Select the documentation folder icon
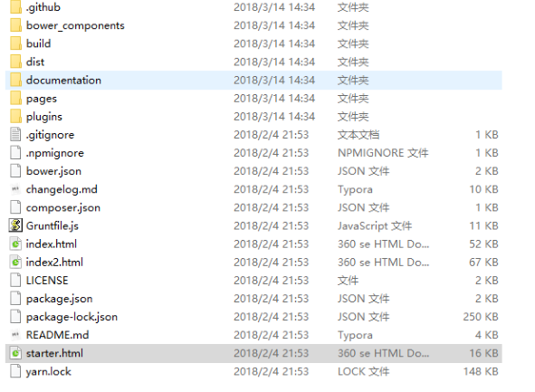This screenshot has height=392, width=535. point(15,80)
